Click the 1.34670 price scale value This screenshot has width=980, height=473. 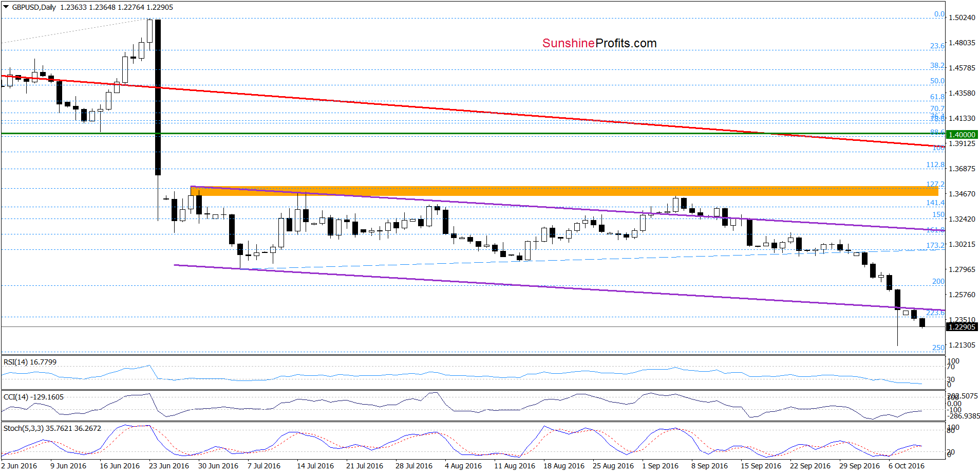coord(962,194)
